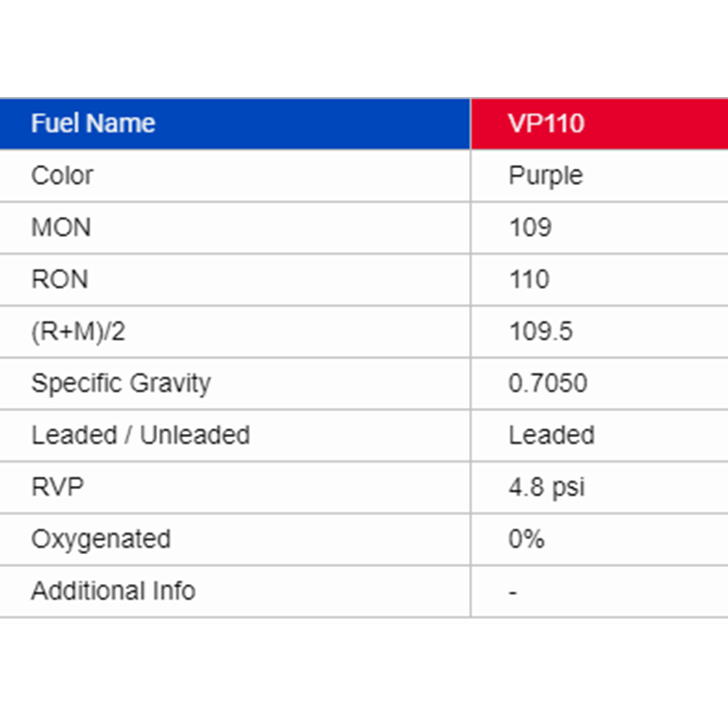The width and height of the screenshot is (728, 728).
Task: Click the 0.7050 specific gravity value
Action: pyautogui.click(x=548, y=383)
